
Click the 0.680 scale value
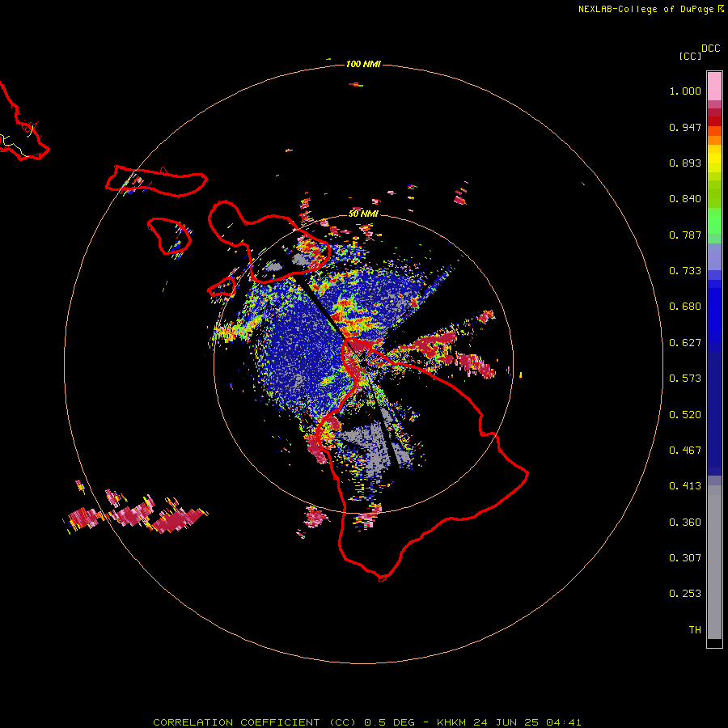point(685,307)
